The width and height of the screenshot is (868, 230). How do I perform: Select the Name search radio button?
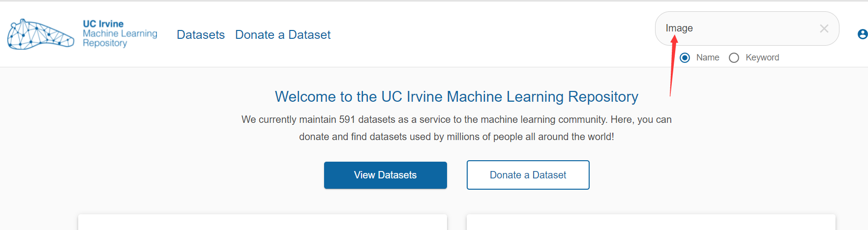coord(685,57)
